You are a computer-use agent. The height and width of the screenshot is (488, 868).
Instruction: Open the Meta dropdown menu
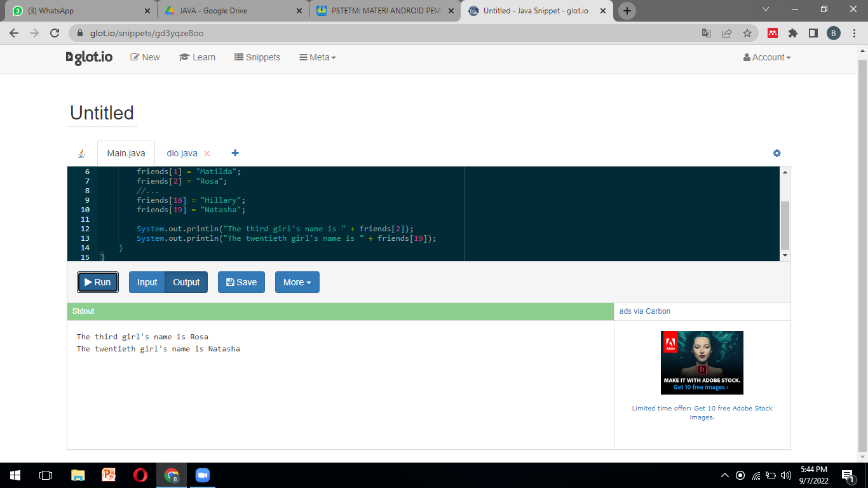pyautogui.click(x=318, y=57)
